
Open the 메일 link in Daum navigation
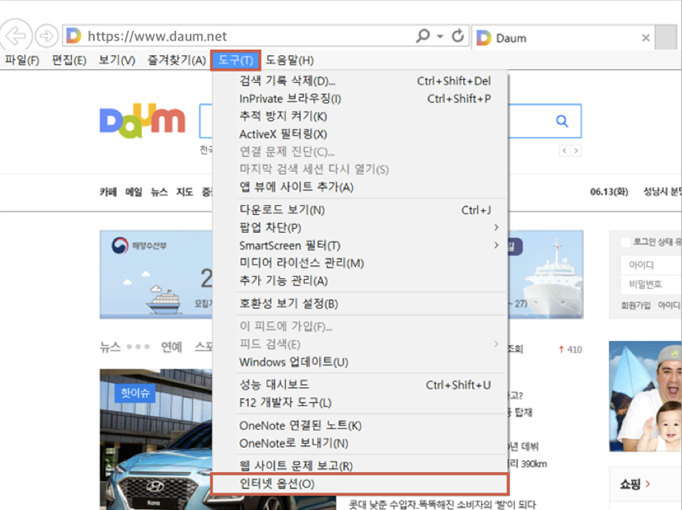tap(134, 192)
